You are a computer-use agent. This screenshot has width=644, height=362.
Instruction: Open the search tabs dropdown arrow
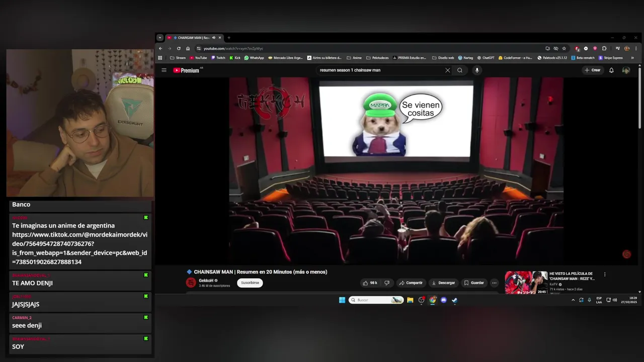(x=160, y=38)
